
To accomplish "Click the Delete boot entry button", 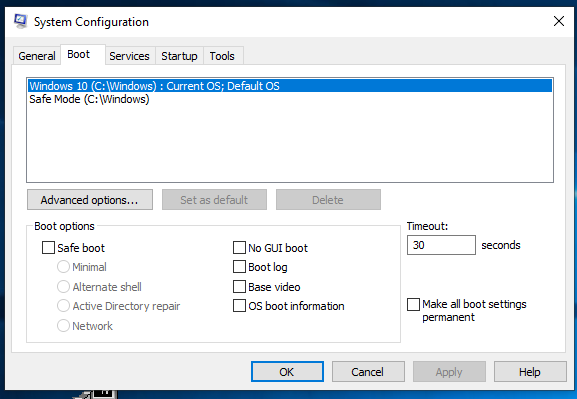I will 328,200.
